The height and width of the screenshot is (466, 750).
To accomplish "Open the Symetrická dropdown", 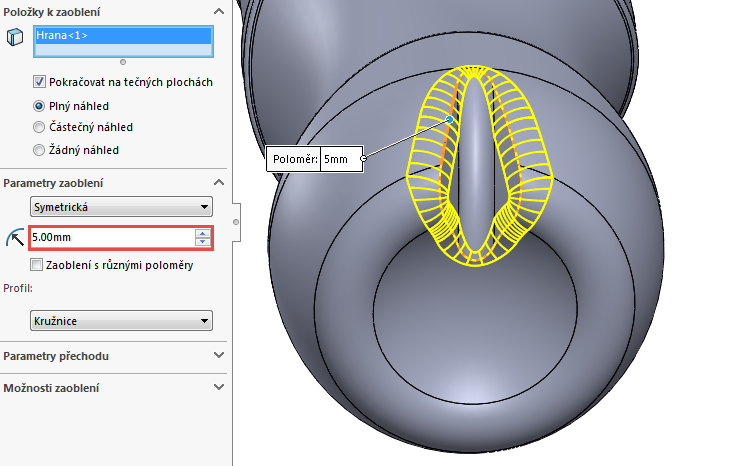I will click(x=121, y=207).
